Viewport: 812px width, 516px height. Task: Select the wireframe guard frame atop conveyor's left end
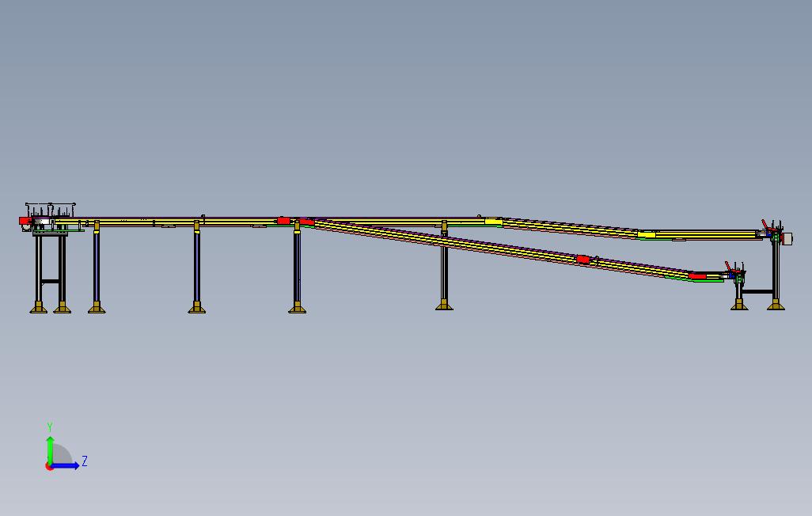coord(50,211)
